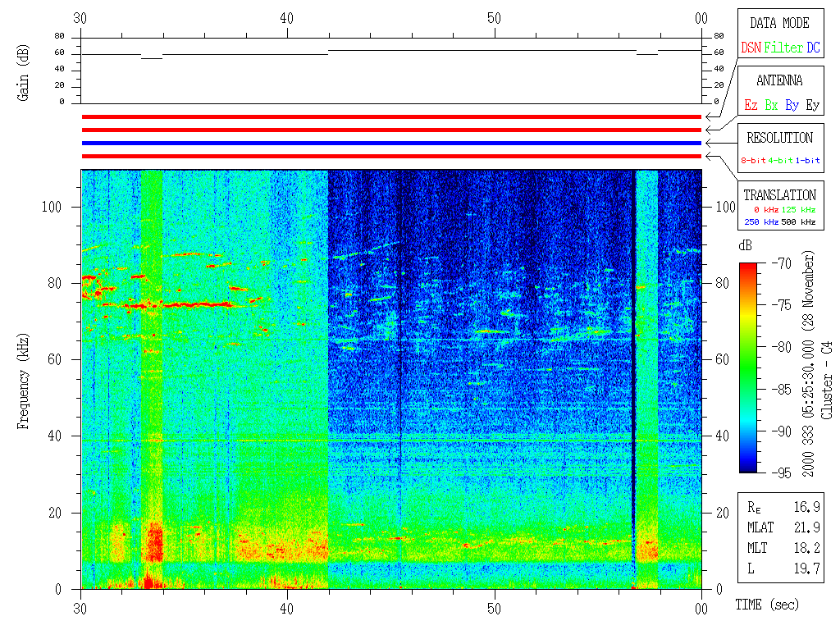
Task: Select the 1-bit resolution label
Action: [x=808, y=161]
